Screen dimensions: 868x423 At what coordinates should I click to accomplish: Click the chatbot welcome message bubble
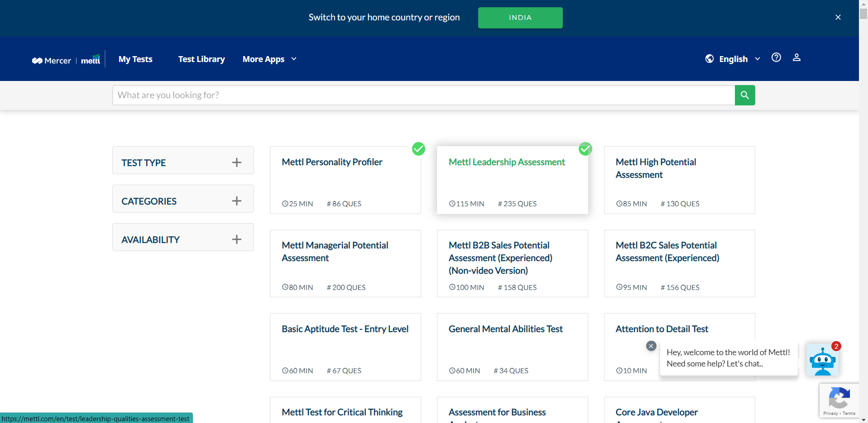click(x=729, y=358)
